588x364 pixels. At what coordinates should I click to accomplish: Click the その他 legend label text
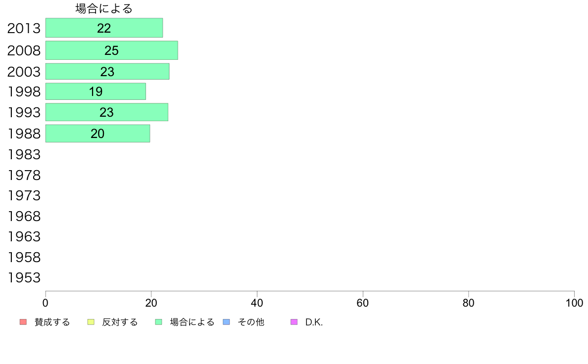click(251, 322)
